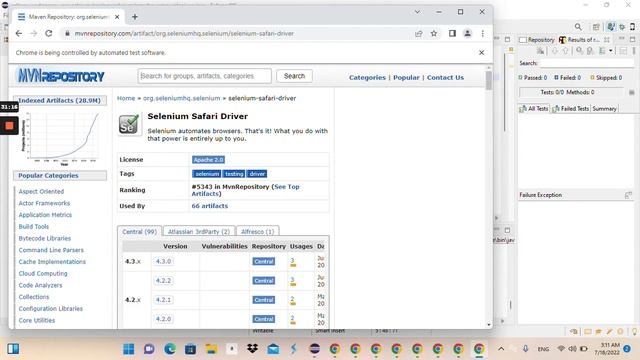Click TestNG Search field in Eclipse
The image size is (640, 360).
[587, 63]
